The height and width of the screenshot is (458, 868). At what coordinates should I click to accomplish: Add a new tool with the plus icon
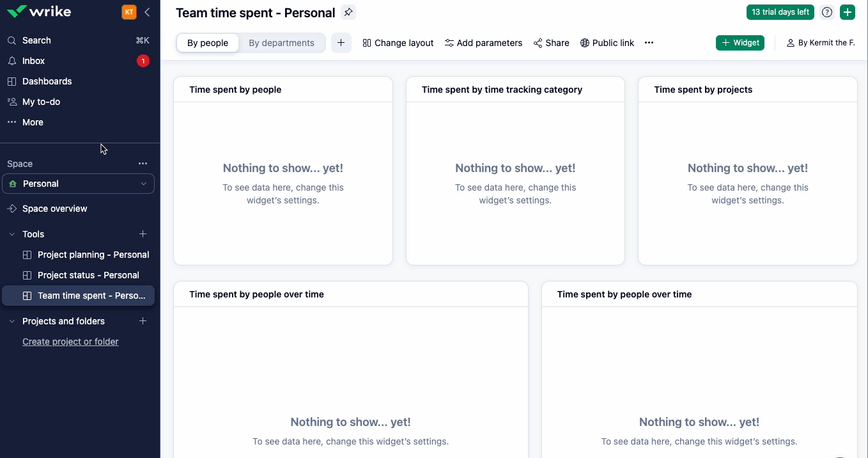(143, 234)
